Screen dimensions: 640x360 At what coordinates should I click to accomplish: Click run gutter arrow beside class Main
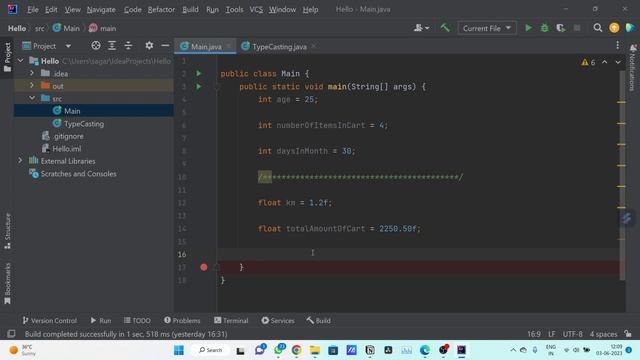199,73
